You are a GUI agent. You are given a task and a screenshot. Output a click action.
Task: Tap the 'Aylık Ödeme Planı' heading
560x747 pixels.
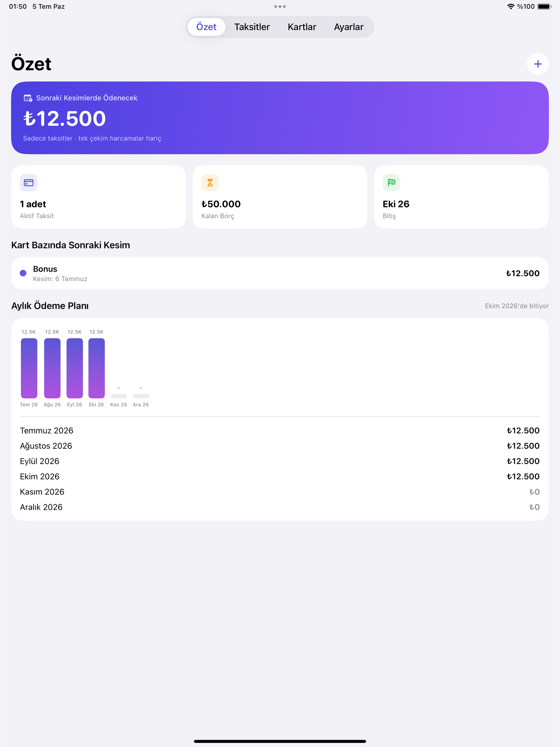(x=50, y=306)
